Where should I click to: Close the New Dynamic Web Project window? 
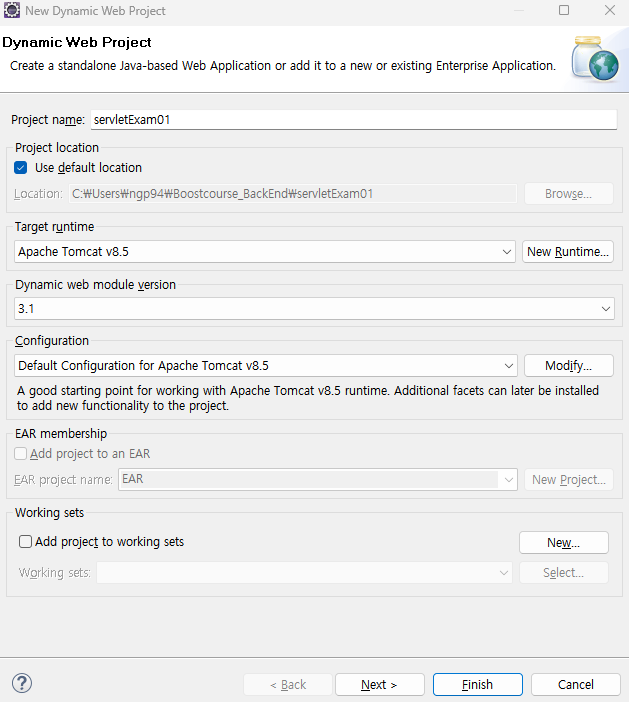tap(610, 10)
